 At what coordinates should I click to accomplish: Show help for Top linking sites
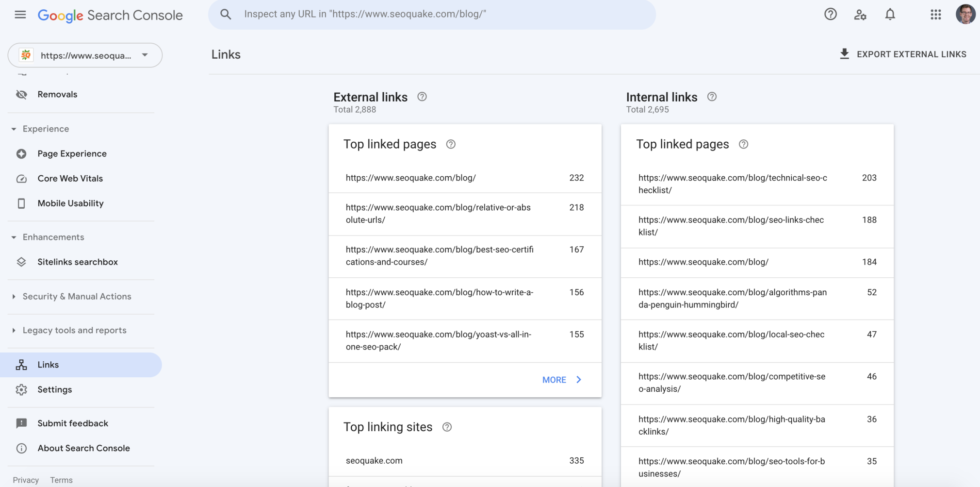tap(447, 427)
